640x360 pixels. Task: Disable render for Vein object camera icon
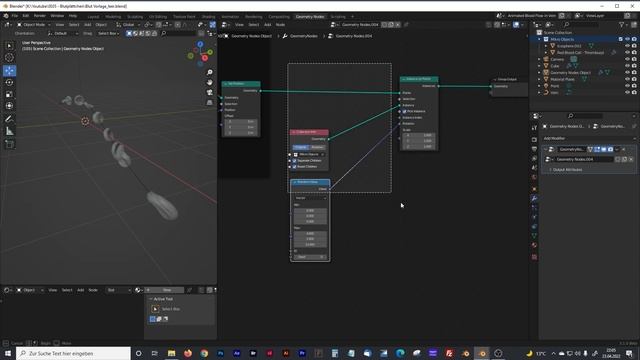(x=634, y=92)
